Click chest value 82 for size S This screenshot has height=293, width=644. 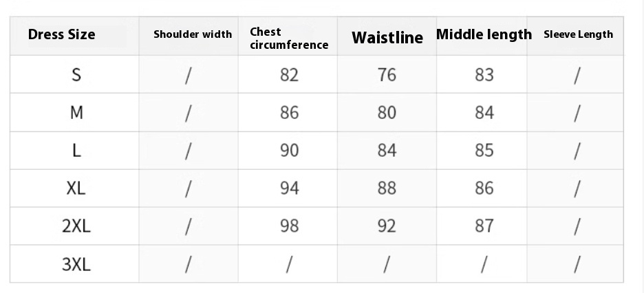(x=290, y=75)
